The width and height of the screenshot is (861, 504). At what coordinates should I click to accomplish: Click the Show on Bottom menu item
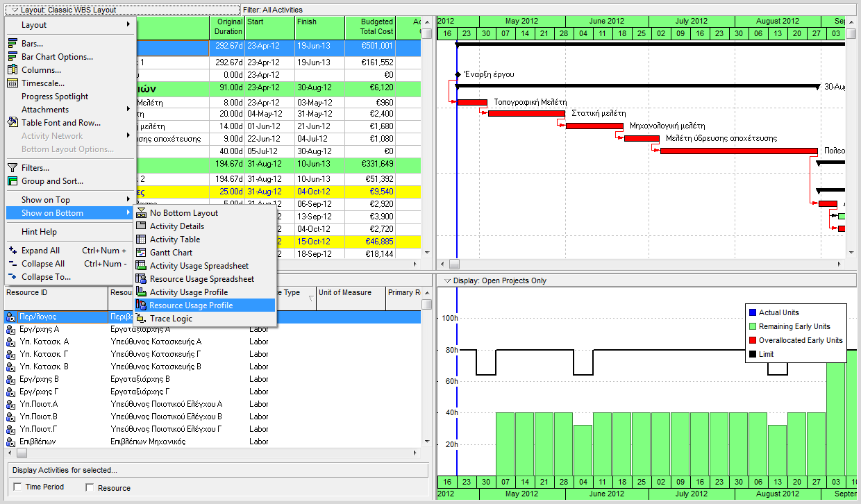pyautogui.click(x=70, y=213)
